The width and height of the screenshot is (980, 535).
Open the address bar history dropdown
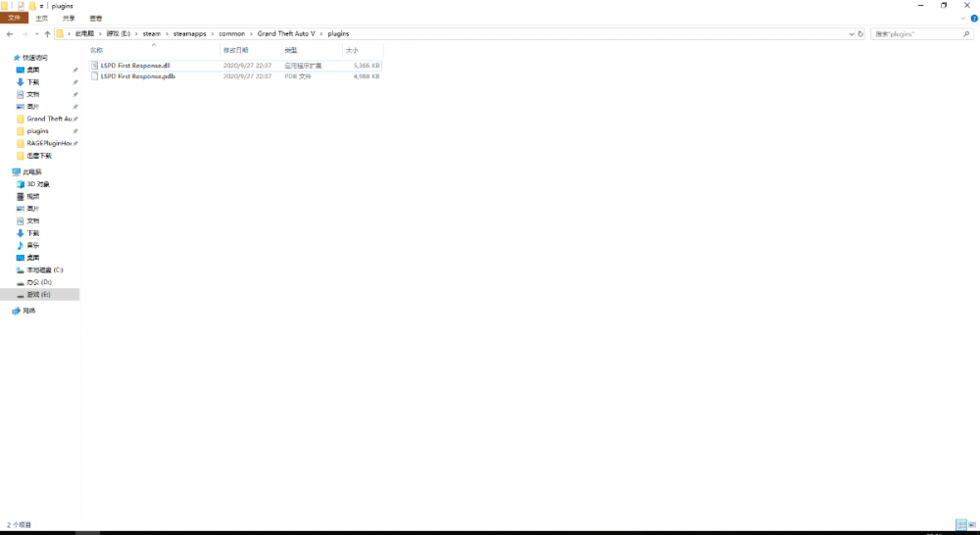tap(852, 33)
